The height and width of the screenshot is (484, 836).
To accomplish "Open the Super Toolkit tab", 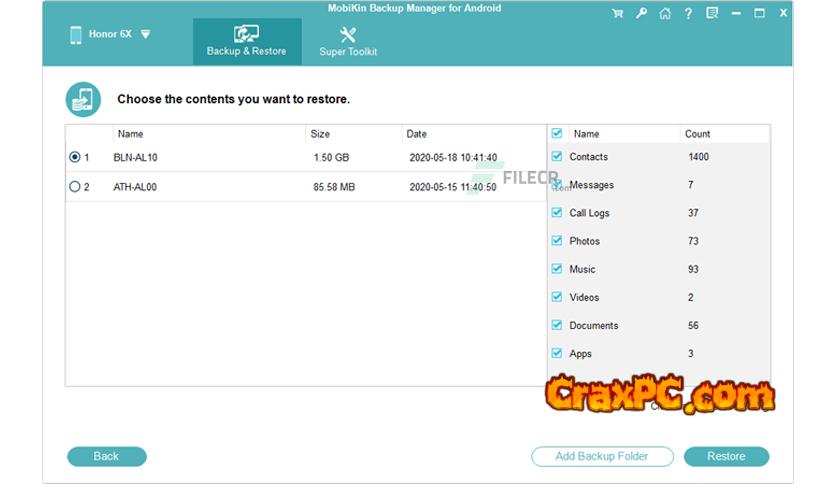I will [x=348, y=41].
